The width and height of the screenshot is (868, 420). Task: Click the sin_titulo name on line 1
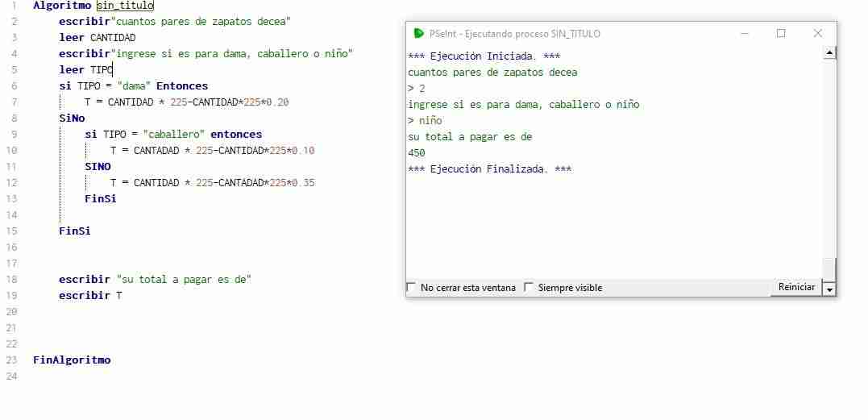tap(125, 6)
